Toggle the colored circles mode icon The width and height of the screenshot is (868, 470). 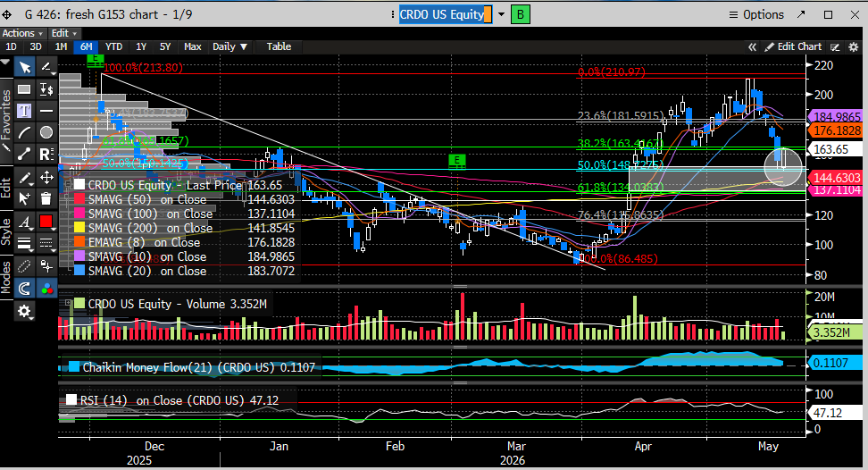point(46,288)
